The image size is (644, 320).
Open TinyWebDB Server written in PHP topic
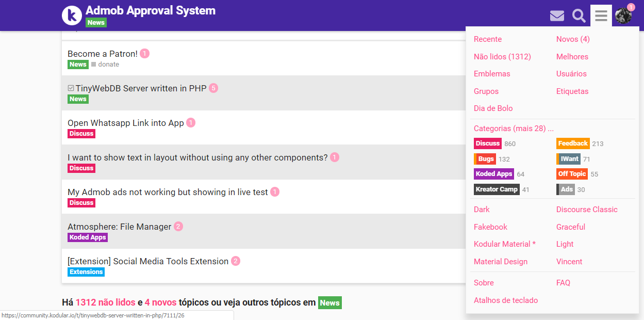[x=141, y=88]
